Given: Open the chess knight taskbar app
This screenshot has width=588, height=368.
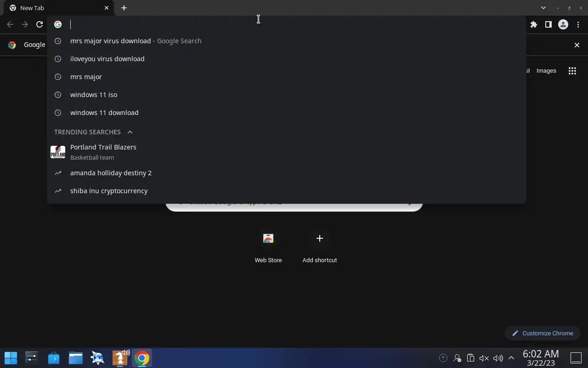Looking at the screenshot, I should pos(120,357).
